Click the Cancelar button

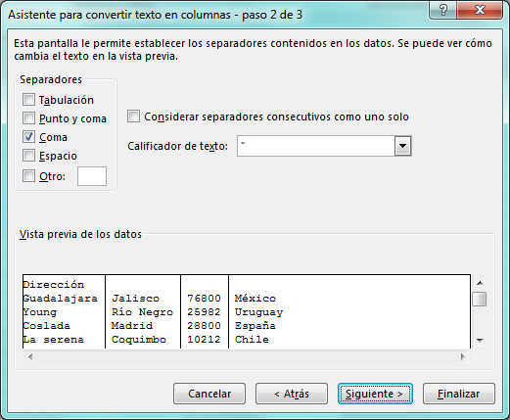209,394
